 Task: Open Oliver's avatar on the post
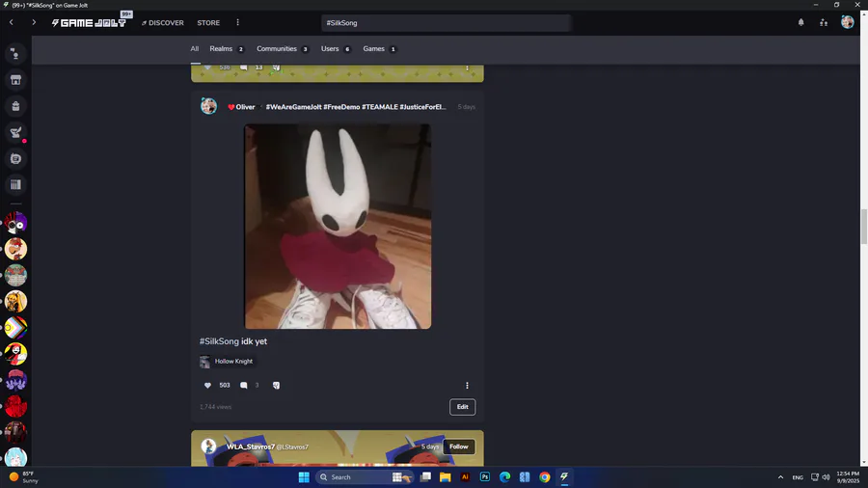point(208,106)
